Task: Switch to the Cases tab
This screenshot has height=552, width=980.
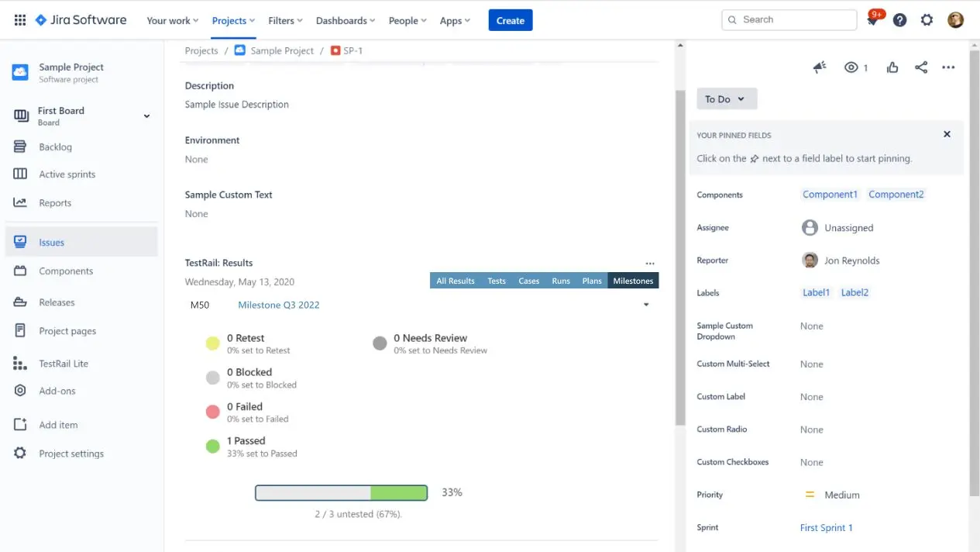Action: coord(529,281)
